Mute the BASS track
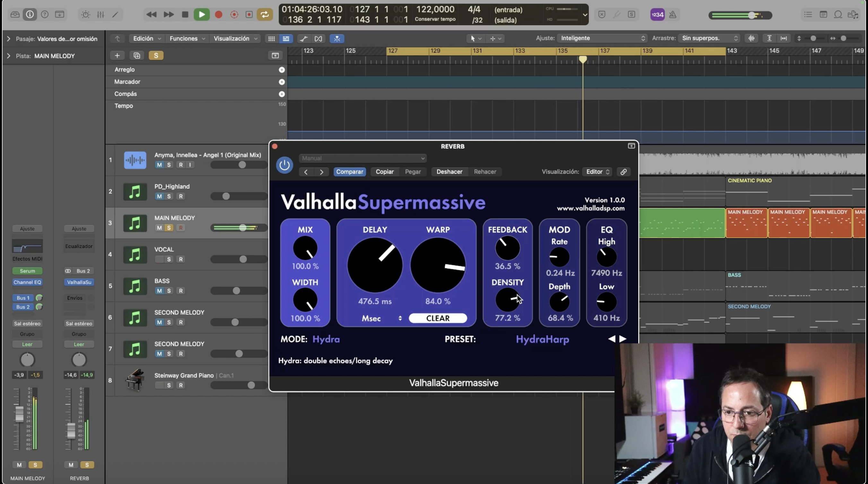868x484 pixels. [159, 291]
